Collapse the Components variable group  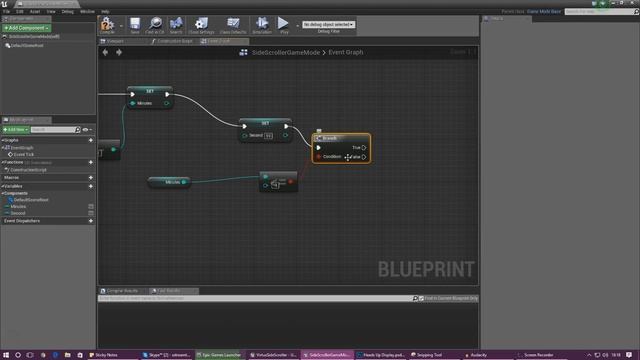point(2,193)
